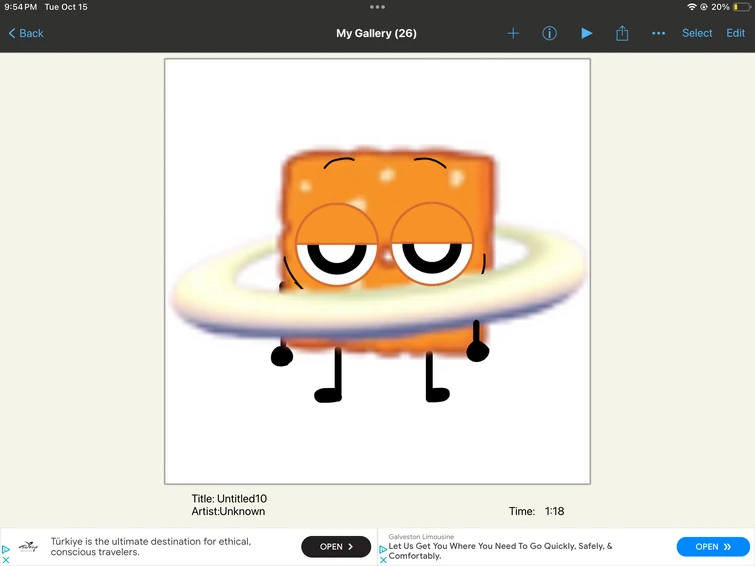Screen dimensions: 755x566
Task: Open the three-dot more options menu
Action: [x=658, y=33]
